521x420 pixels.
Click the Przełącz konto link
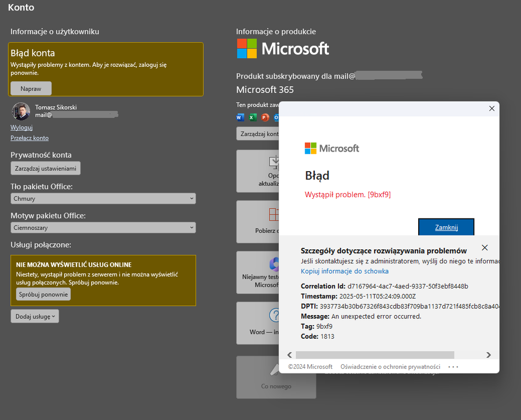(x=30, y=138)
